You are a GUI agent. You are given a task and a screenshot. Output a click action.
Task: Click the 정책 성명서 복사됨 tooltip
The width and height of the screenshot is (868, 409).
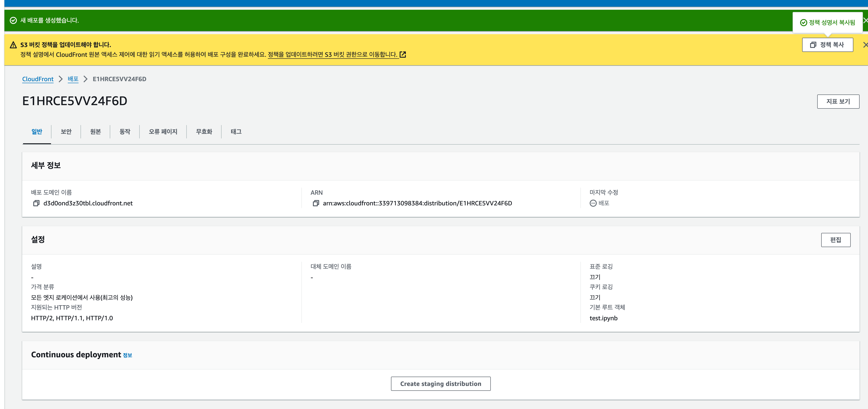[828, 23]
